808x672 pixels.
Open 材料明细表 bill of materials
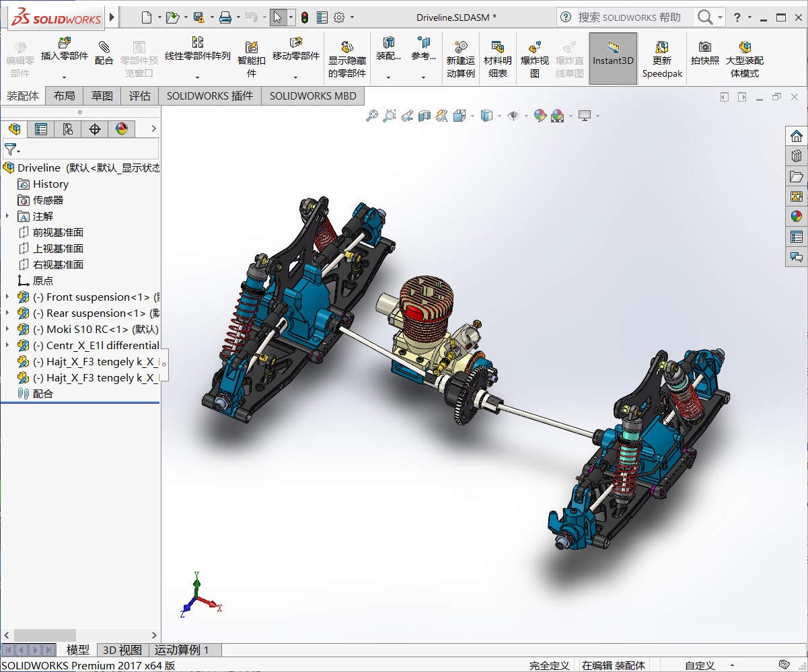(x=498, y=59)
